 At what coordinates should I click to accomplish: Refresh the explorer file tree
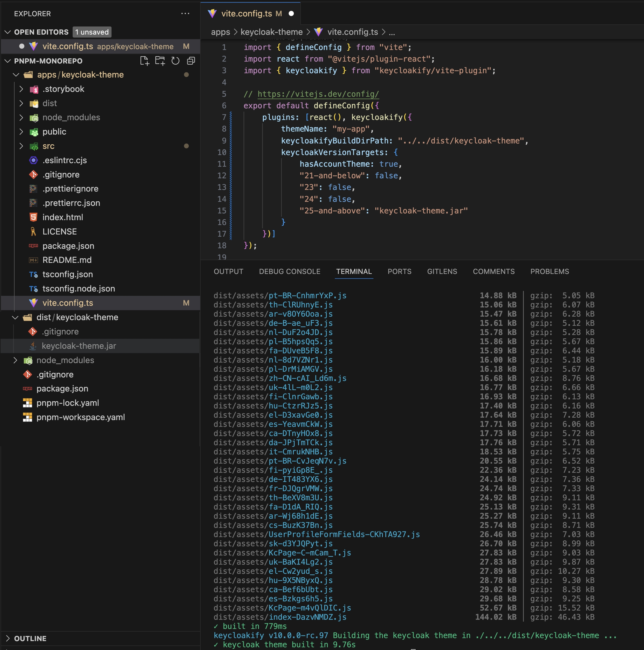pos(175,61)
